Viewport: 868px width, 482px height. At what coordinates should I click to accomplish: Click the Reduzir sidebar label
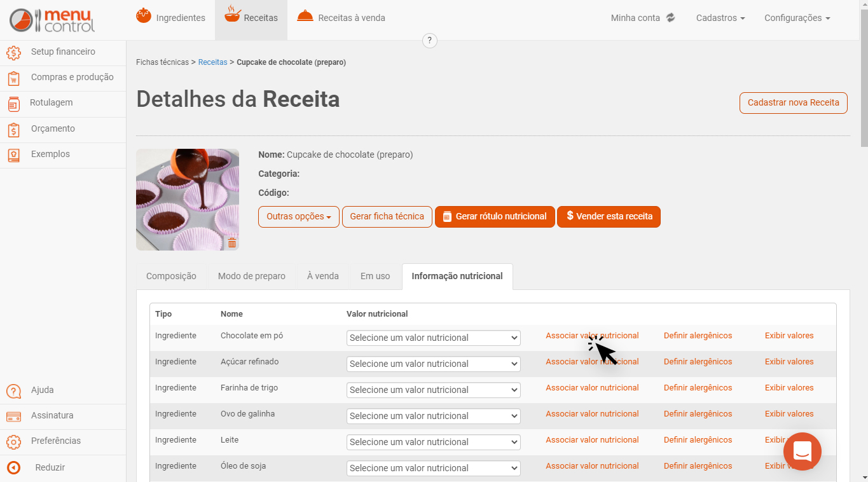[x=50, y=468]
